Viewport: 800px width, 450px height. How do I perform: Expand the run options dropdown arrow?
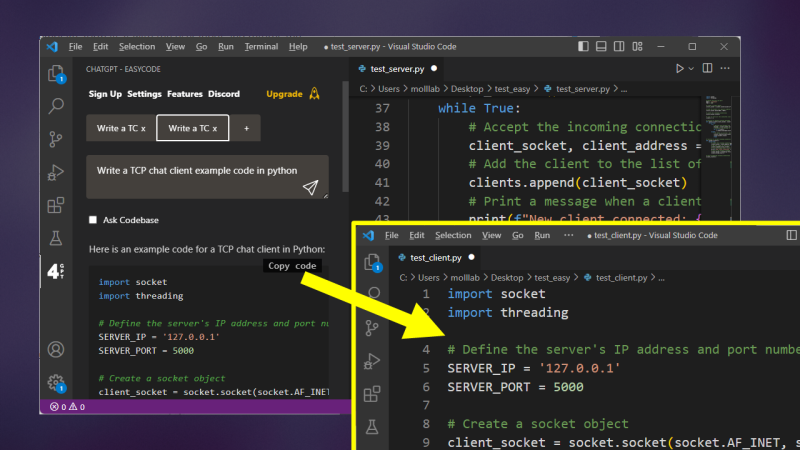(693, 68)
